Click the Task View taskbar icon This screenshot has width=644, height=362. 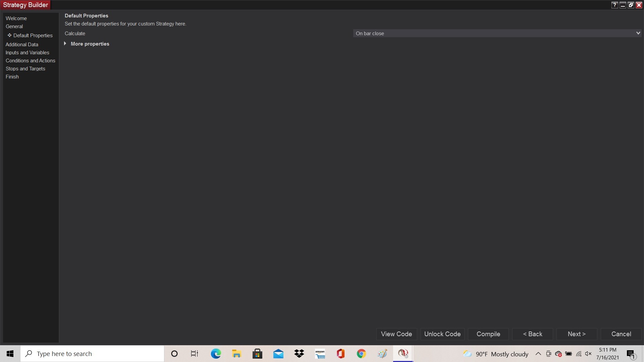click(195, 354)
